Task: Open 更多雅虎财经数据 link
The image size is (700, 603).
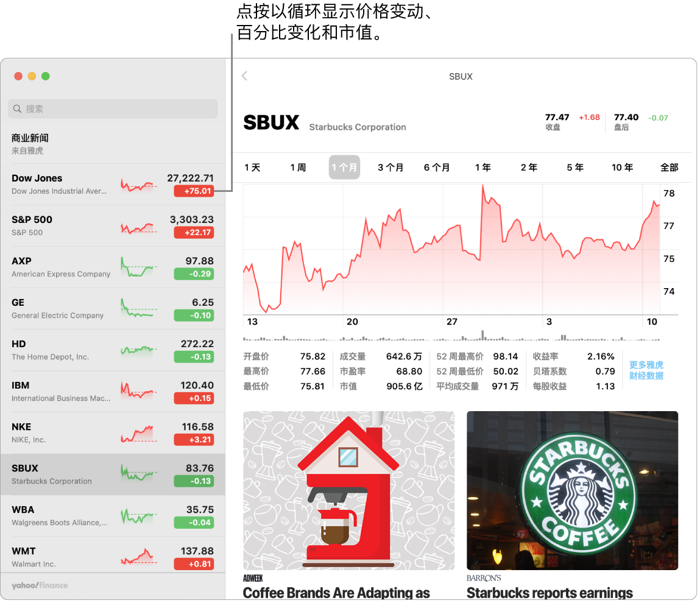Action: (646, 370)
